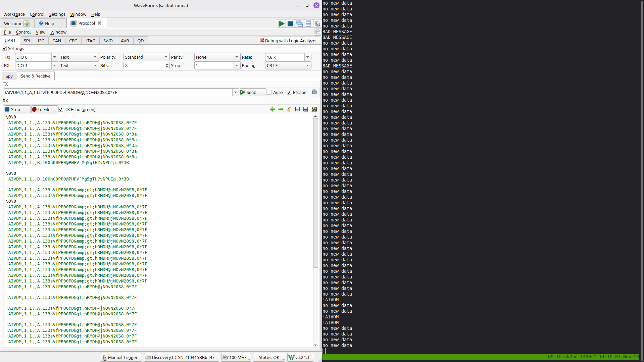
Task: Click the Send button
Action: click(x=253, y=92)
